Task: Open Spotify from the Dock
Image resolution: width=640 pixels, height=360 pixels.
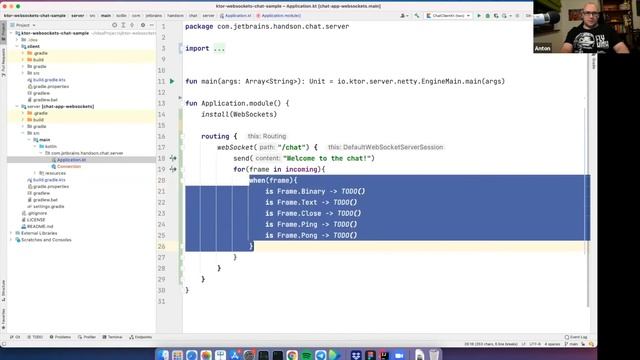Action: (x=307, y=355)
